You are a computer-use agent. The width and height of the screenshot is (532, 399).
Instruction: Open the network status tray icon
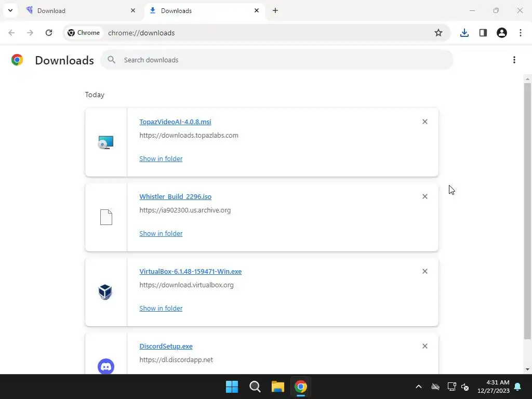(451, 387)
